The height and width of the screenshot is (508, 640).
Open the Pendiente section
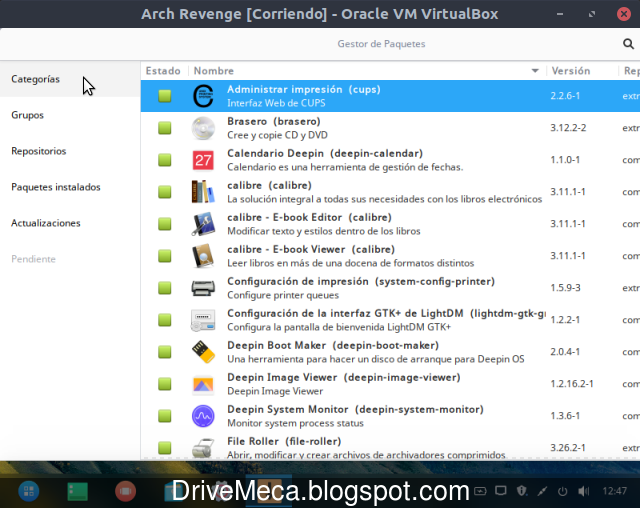(70, 259)
